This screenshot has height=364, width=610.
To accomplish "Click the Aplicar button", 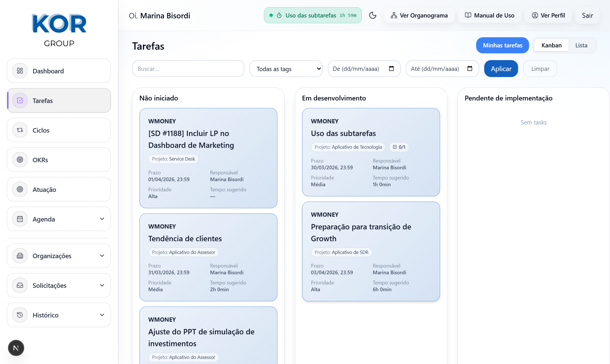I will point(501,69).
